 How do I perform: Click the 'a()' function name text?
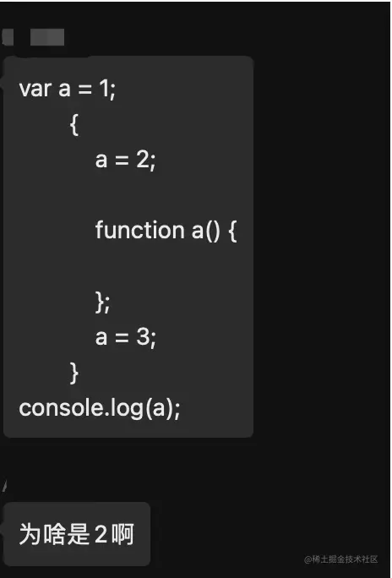(x=206, y=231)
